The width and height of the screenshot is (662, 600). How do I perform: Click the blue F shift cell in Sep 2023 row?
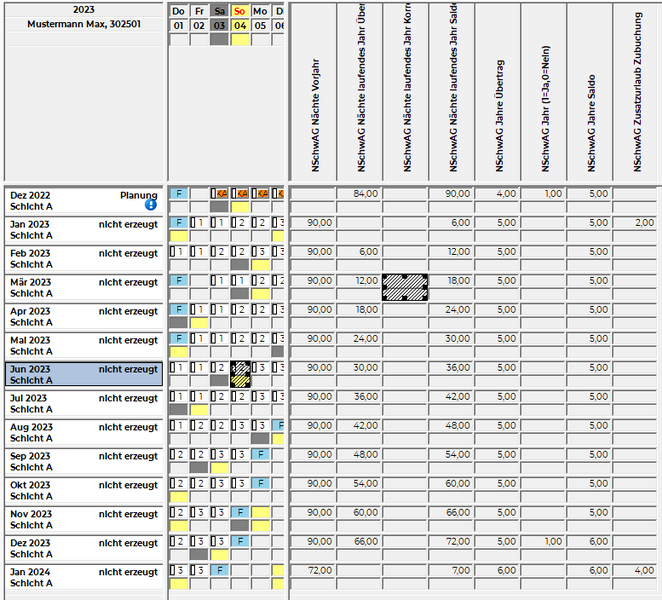(261, 454)
